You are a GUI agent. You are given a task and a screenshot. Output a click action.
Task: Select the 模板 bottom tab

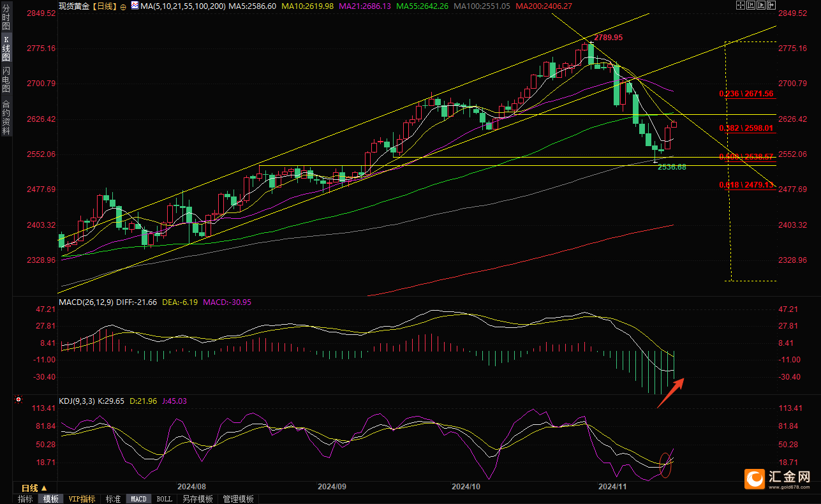(50, 499)
